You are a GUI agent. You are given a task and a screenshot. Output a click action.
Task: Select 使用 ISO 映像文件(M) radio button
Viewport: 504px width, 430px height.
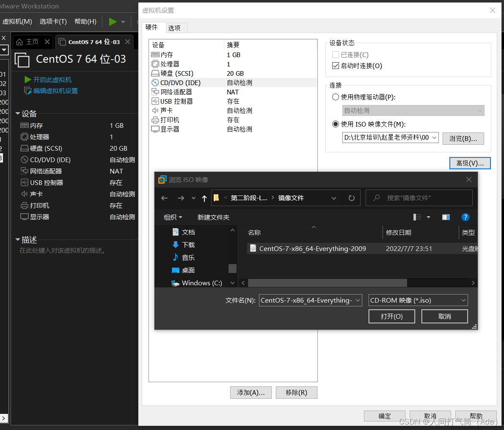coord(336,124)
